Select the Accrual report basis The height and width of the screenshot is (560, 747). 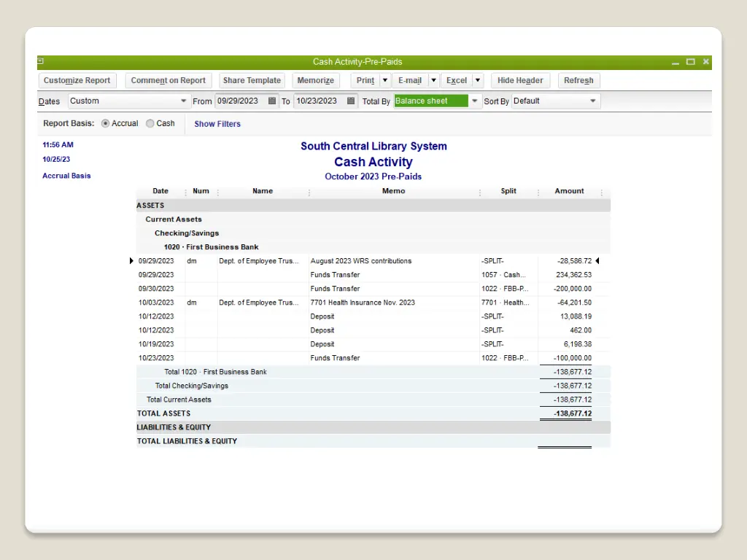coord(105,123)
